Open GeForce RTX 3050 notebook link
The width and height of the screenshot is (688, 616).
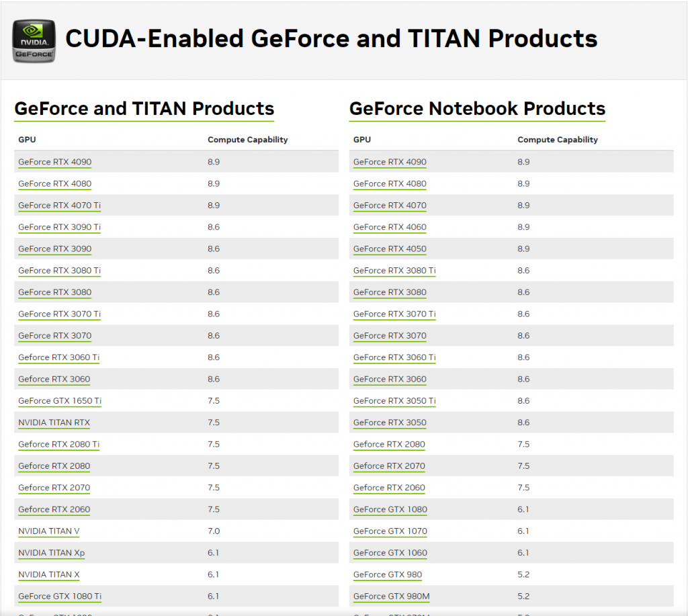click(390, 423)
